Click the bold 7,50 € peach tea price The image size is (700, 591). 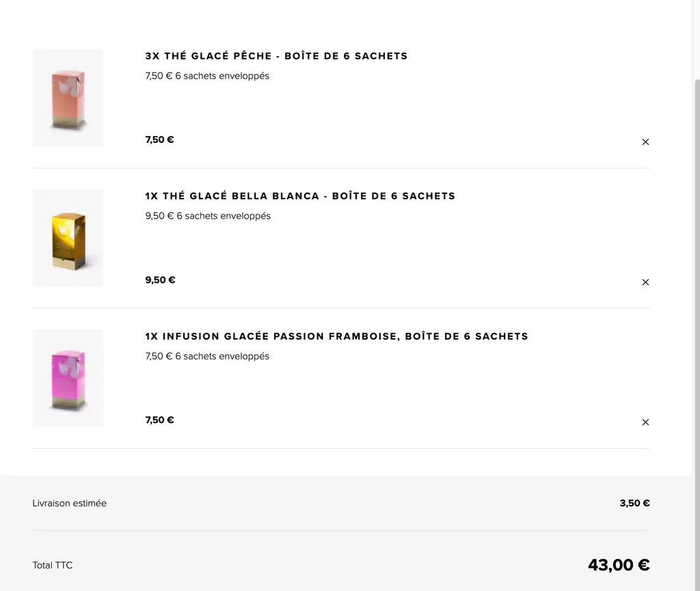tap(159, 139)
